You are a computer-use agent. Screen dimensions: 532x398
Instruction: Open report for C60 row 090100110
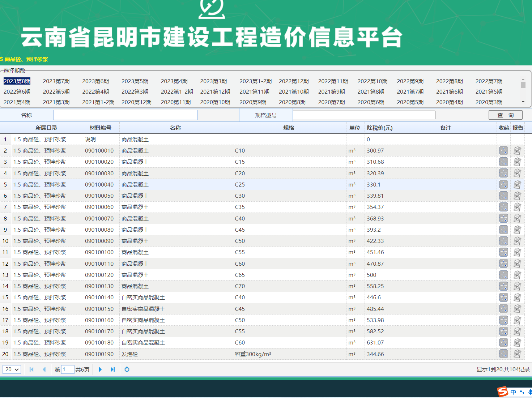[x=517, y=264]
